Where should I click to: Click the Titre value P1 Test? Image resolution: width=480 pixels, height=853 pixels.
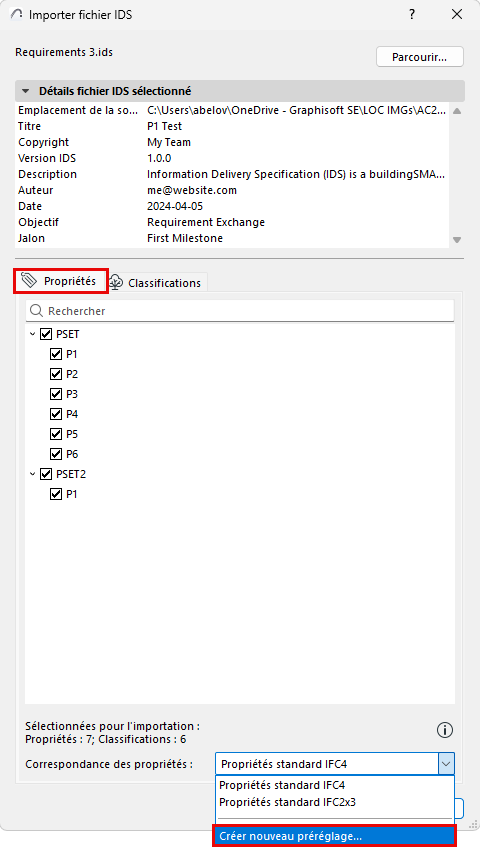pos(164,126)
